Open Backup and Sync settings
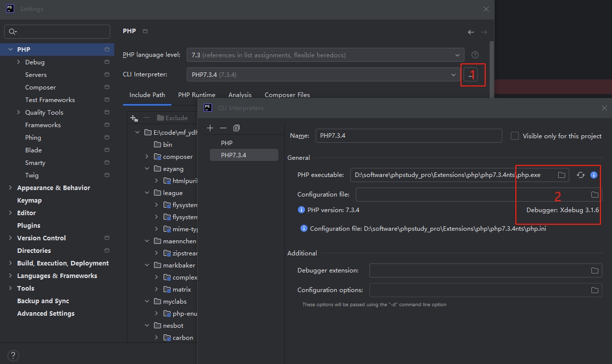 click(43, 301)
